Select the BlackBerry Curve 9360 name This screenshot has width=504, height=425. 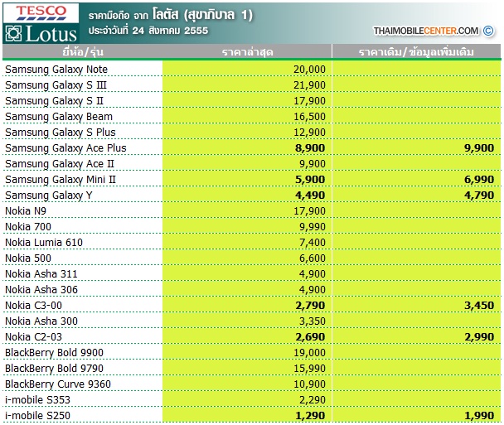click(58, 384)
